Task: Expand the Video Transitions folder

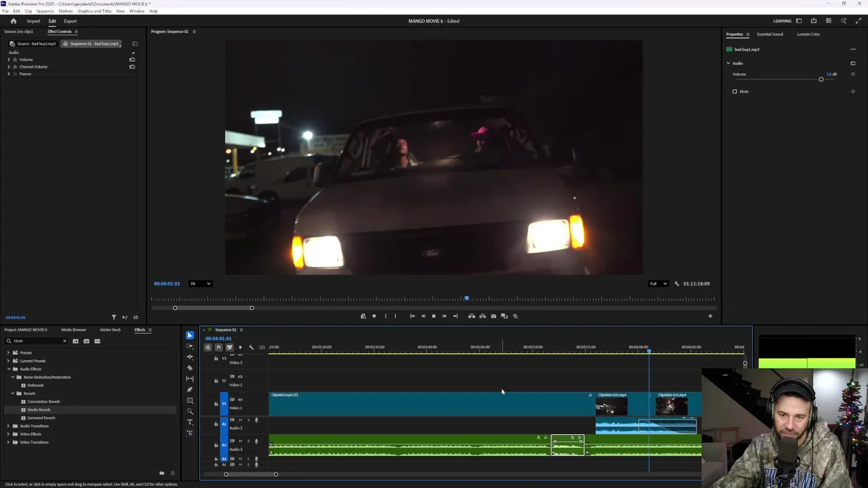Action: (8, 442)
